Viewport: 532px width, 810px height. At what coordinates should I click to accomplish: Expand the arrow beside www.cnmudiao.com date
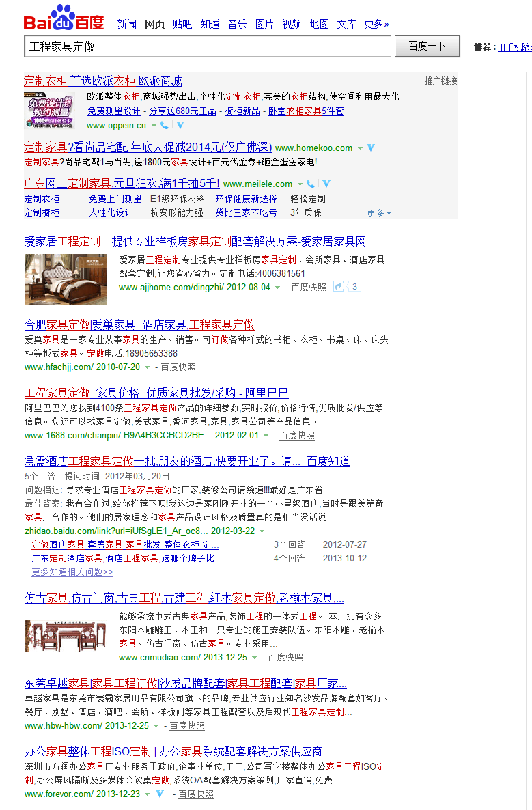(254, 658)
